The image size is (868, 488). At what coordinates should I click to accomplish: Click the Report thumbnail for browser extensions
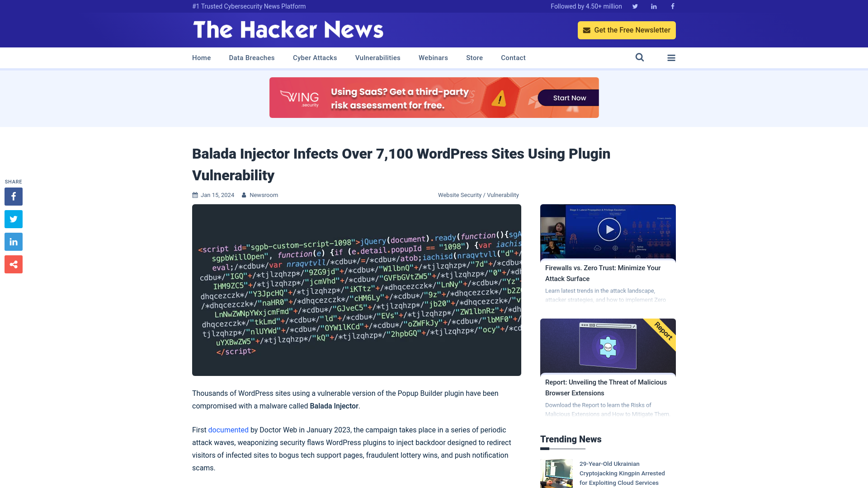pos(608,346)
